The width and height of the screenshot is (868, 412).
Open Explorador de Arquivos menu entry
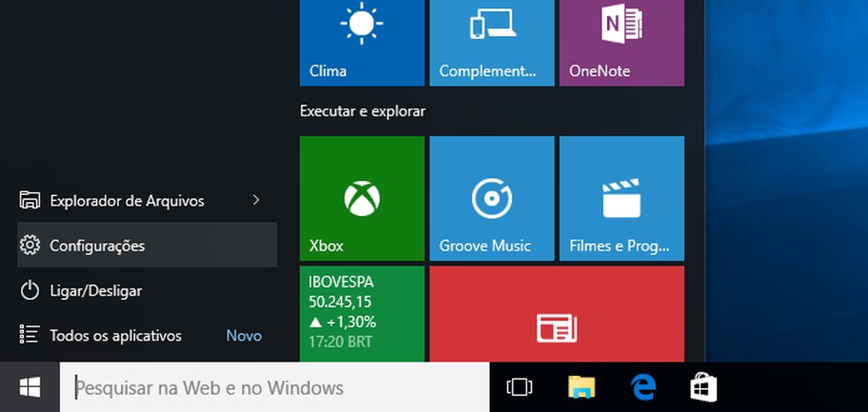click(147, 200)
